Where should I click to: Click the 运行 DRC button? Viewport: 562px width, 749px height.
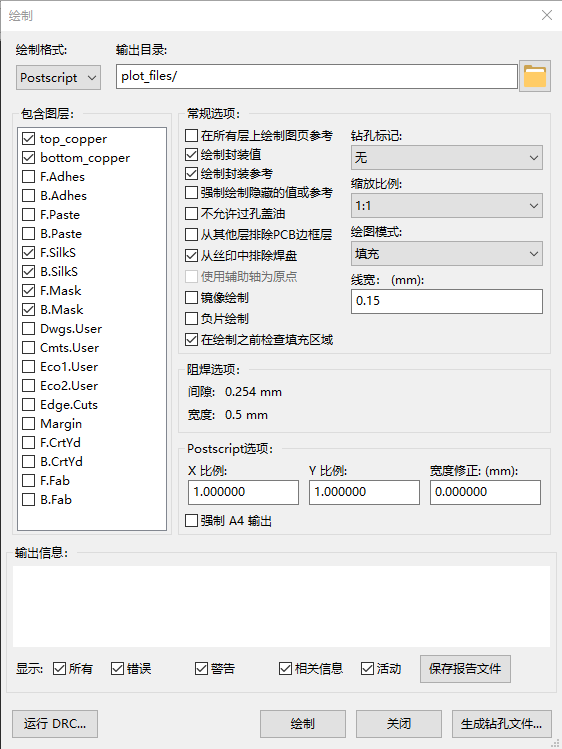[55, 724]
